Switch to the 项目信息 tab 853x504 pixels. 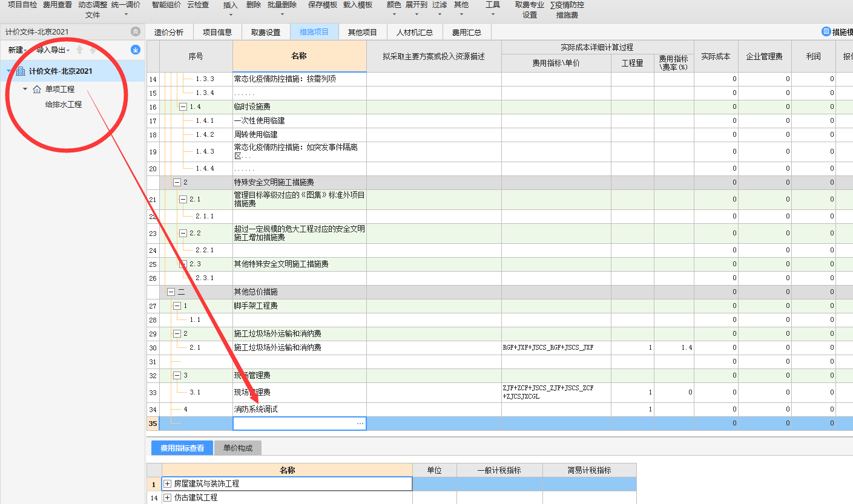point(217,32)
